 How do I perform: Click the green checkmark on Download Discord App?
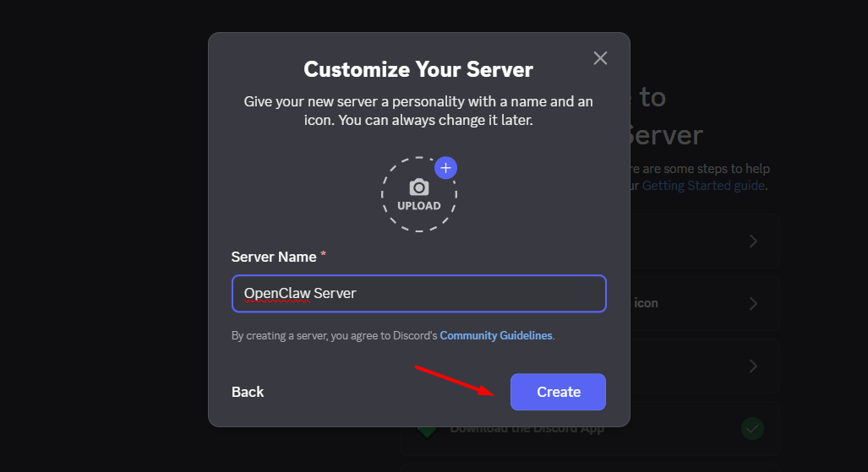pos(752,428)
